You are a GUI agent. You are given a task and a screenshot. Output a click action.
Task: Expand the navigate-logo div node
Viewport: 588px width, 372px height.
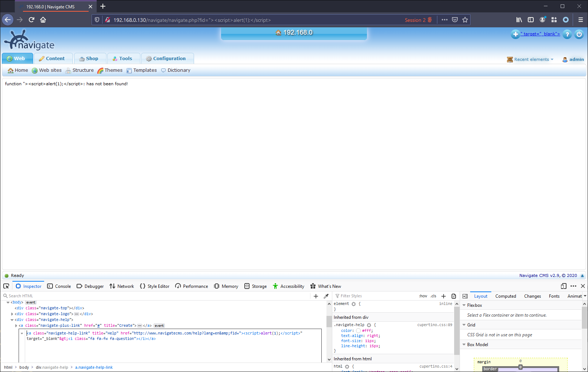tap(12, 314)
